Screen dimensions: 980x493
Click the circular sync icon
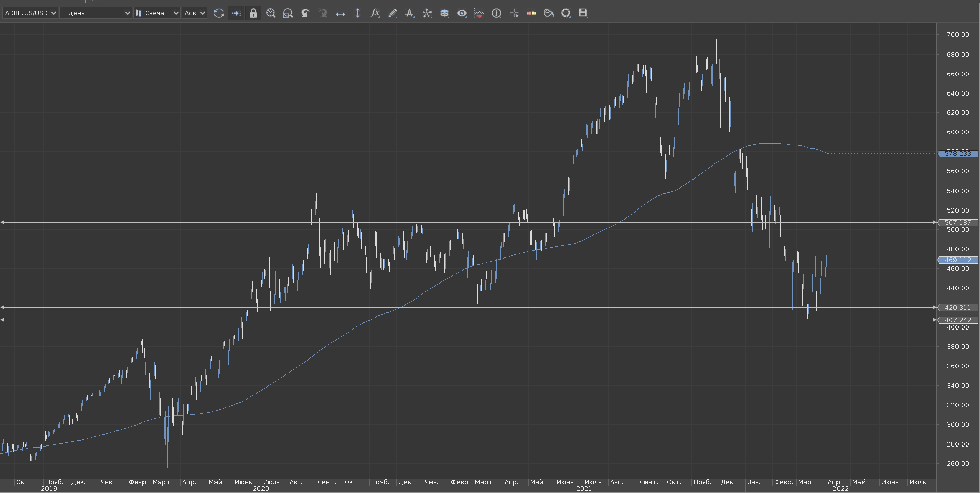(x=566, y=13)
